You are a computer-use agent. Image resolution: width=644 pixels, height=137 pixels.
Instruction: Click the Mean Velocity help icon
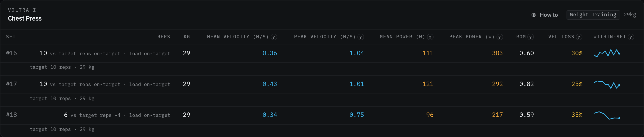(274, 37)
